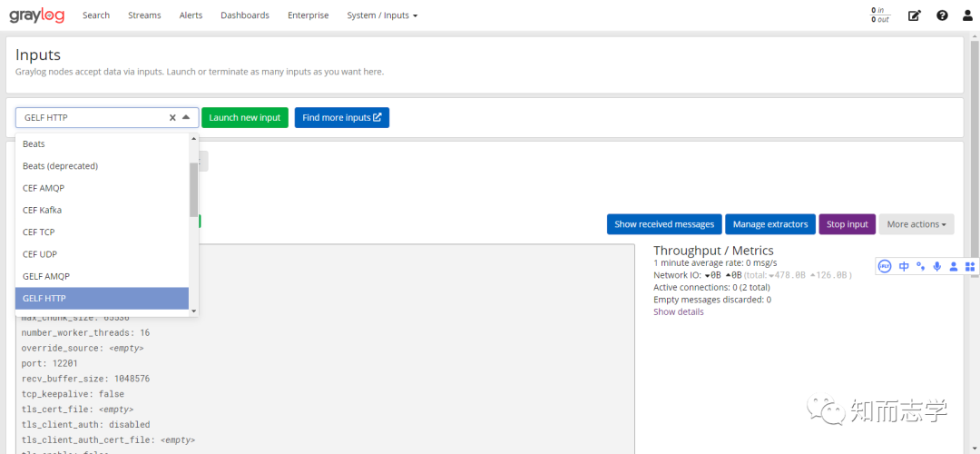Open the scratchpad edit icon
The width and height of the screenshot is (980, 454).
coord(915,15)
